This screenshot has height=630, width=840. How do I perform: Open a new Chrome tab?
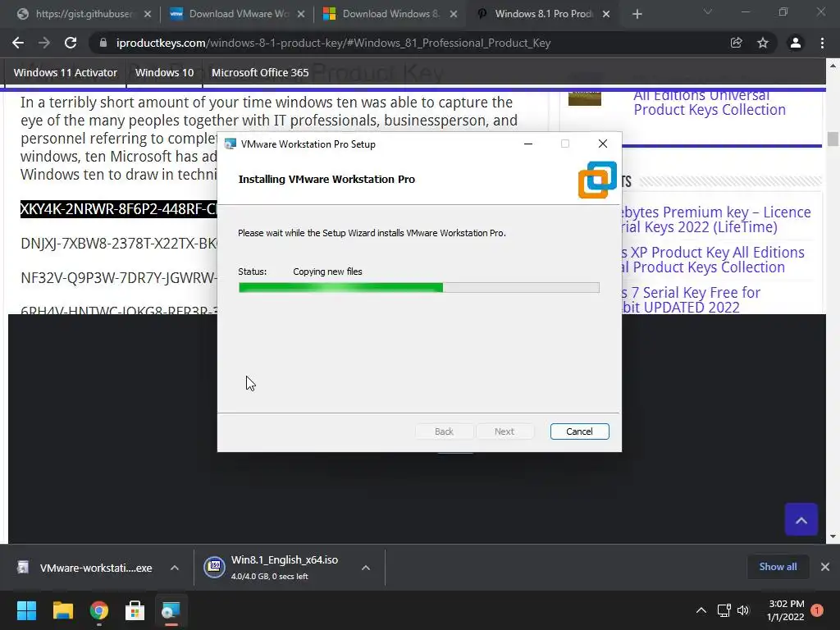pos(637,14)
